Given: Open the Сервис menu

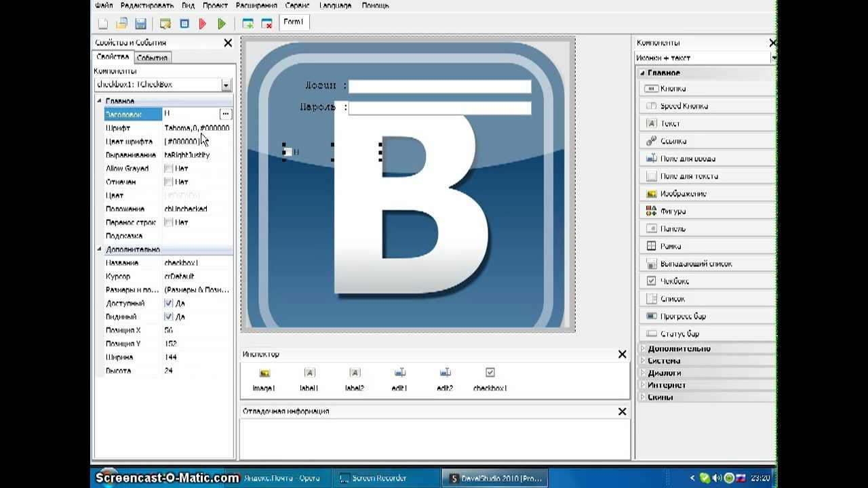Looking at the screenshot, I should pos(298,5).
